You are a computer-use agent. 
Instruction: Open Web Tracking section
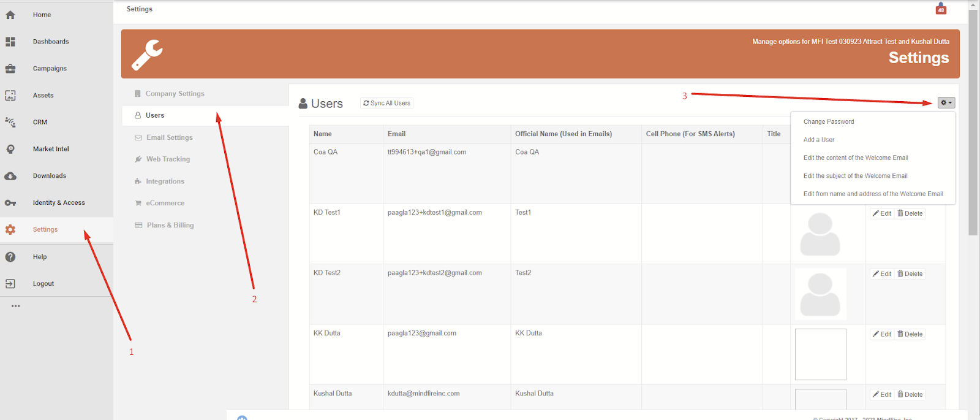168,159
